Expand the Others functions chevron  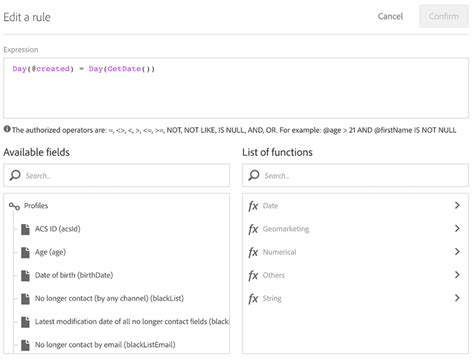tap(457, 275)
